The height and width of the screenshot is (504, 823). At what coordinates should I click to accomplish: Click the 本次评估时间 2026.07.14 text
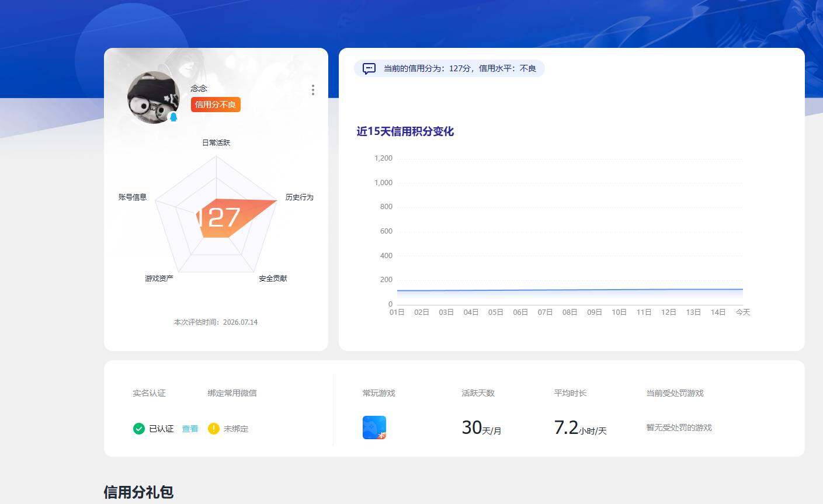216,322
